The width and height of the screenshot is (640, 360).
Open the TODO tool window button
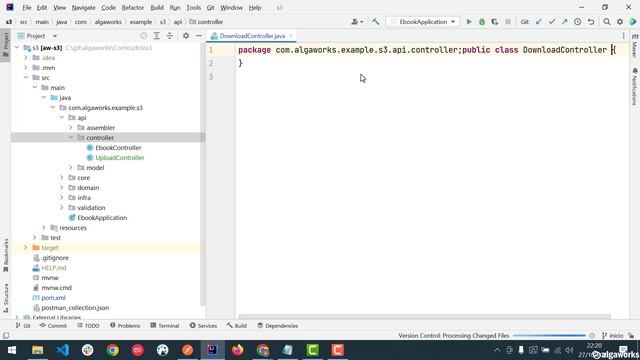(88, 325)
